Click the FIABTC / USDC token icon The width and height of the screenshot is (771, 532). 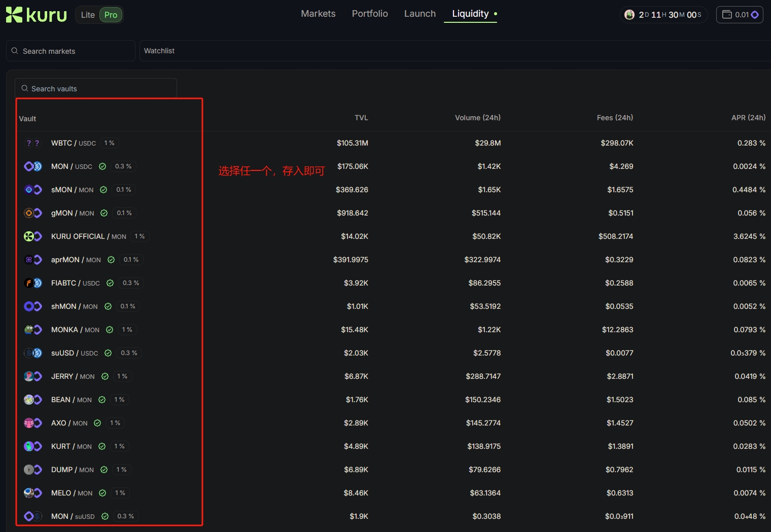click(33, 283)
